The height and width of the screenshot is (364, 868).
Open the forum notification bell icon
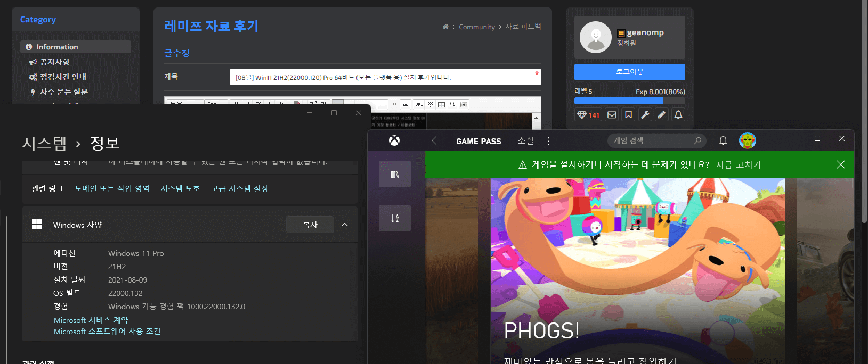[678, 114]
